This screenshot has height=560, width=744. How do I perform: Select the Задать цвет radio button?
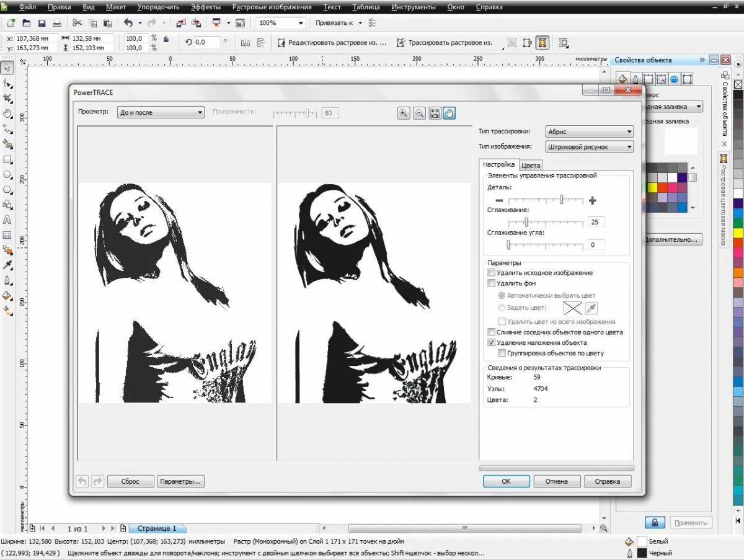(502, 308)
